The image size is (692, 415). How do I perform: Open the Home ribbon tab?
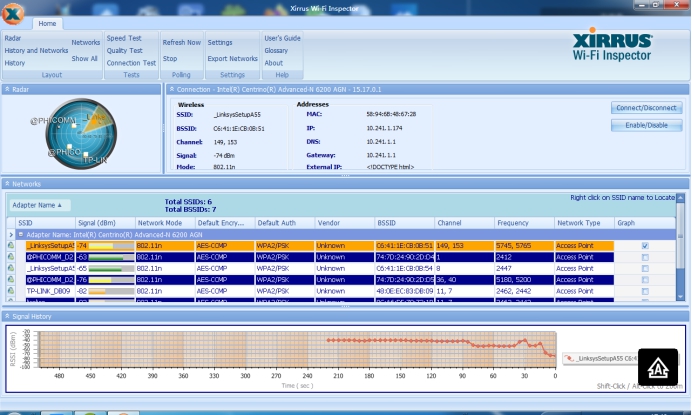pyautogui.click(x=46, y=23)
